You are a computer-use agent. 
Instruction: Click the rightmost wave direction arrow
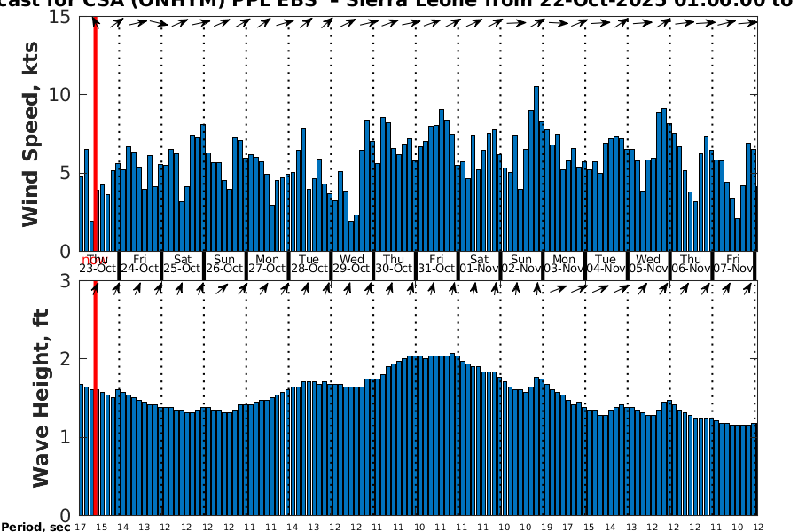coord(750,288)
